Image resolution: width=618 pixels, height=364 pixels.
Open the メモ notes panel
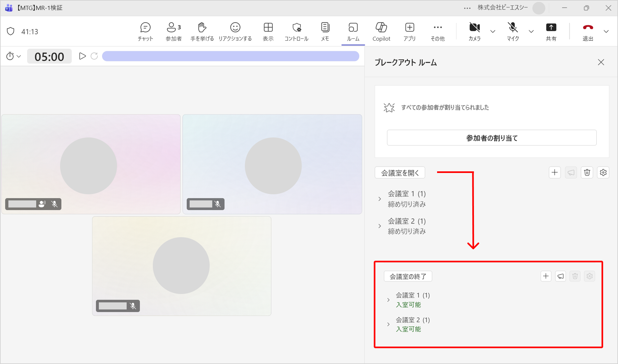(x=325, y=32)
